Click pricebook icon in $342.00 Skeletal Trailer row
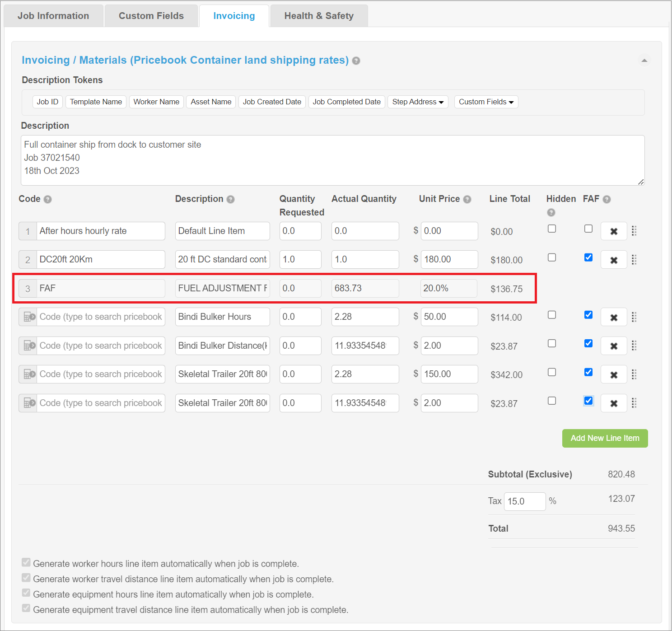The height and width of the screenshot is (631, 672). coord(28,374)
